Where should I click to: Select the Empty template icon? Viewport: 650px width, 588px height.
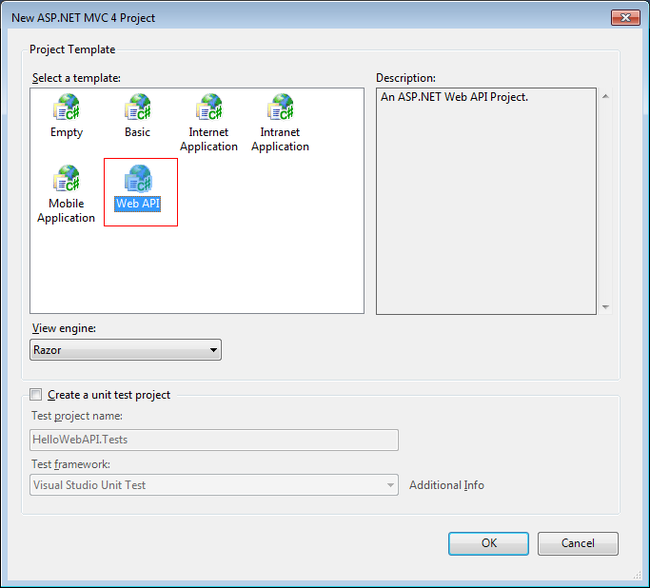point(66,107)
